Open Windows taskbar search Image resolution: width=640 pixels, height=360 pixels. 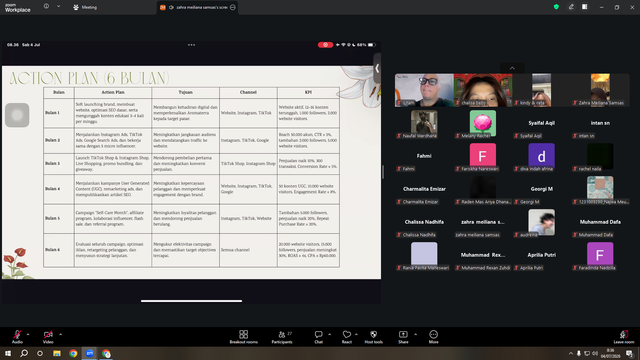pos(24,353)
